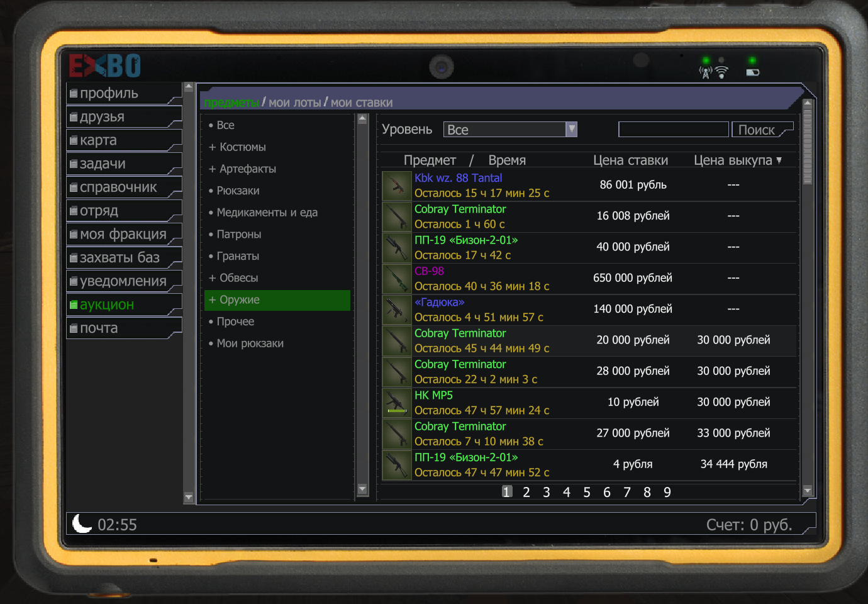Click the purple СВ-98 sniper rifle icon
Screen dimensions: 868x604
coord(397,279)
